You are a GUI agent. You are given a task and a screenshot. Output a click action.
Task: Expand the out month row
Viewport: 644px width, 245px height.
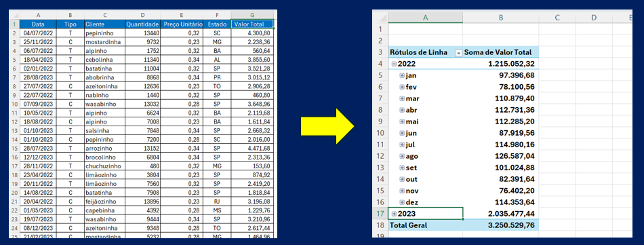402,179
